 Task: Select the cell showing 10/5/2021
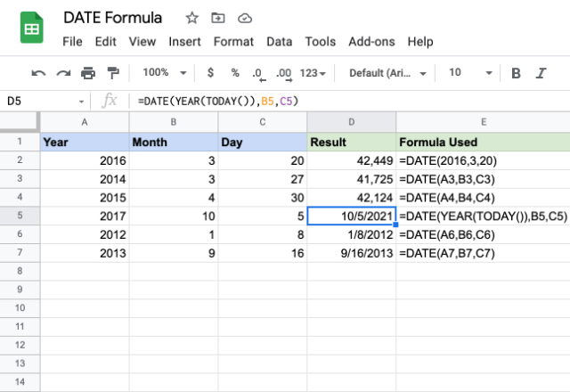coord(352,216)
